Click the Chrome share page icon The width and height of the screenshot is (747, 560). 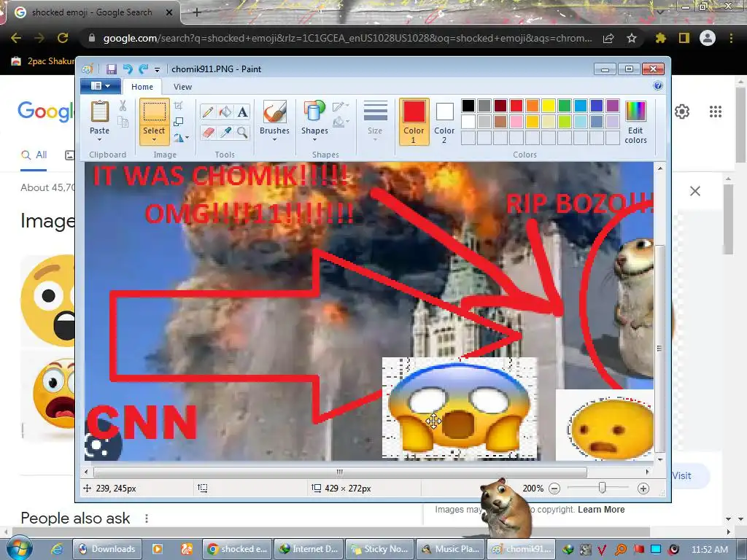pyautogui.click(x=608, y=38)
